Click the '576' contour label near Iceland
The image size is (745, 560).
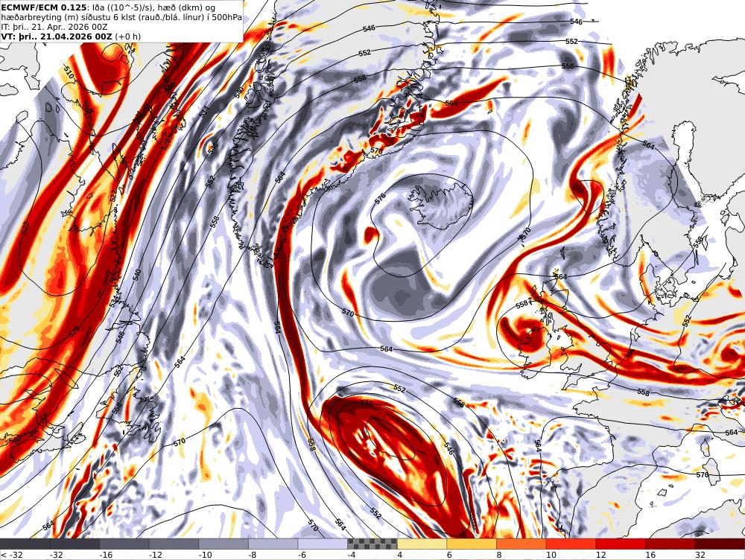pyautogui.click(x=380, y=200)
